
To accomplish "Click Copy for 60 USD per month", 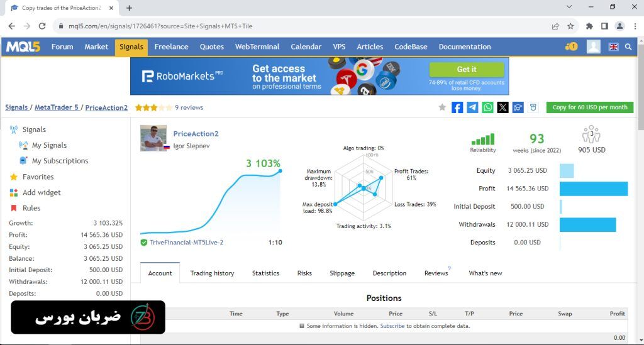I will 589,107.
